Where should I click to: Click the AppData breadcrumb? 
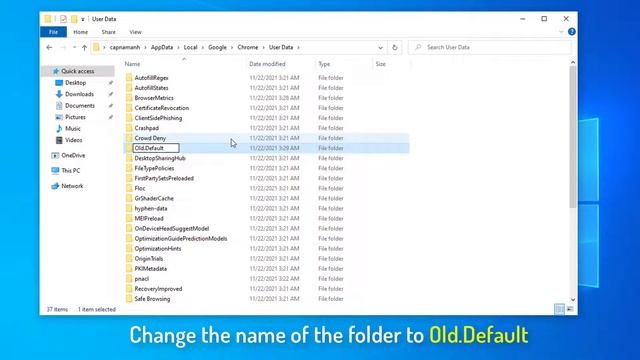point(162,47)
